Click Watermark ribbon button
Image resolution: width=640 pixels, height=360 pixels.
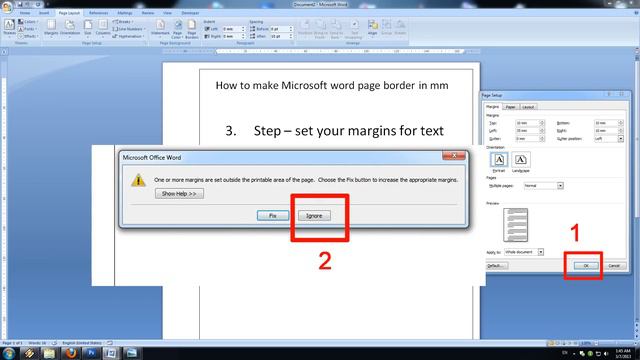[x=160, y=28]
